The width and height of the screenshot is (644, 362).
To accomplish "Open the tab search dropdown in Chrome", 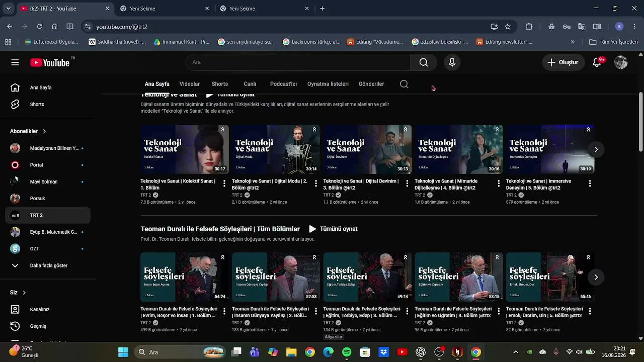I will 8,9.
